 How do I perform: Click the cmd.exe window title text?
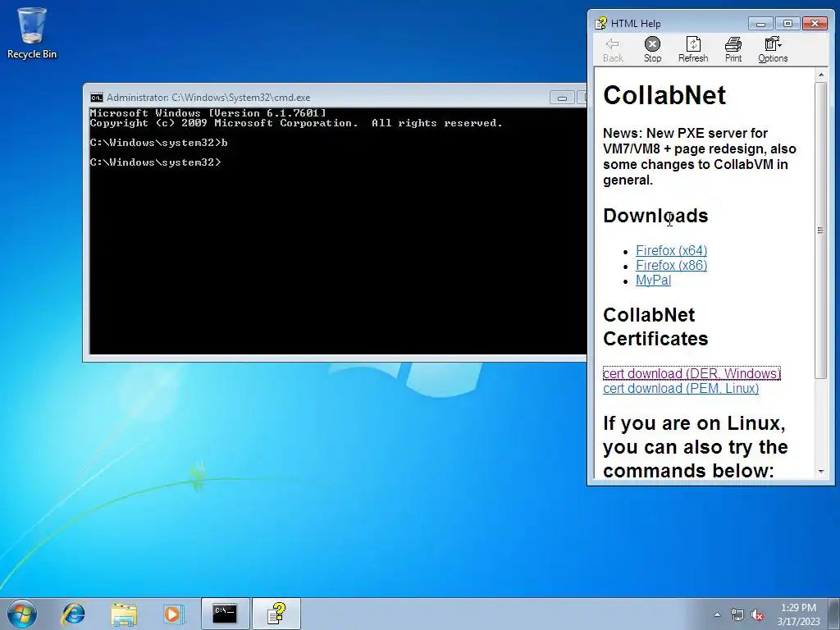click(x=208, y=98)
